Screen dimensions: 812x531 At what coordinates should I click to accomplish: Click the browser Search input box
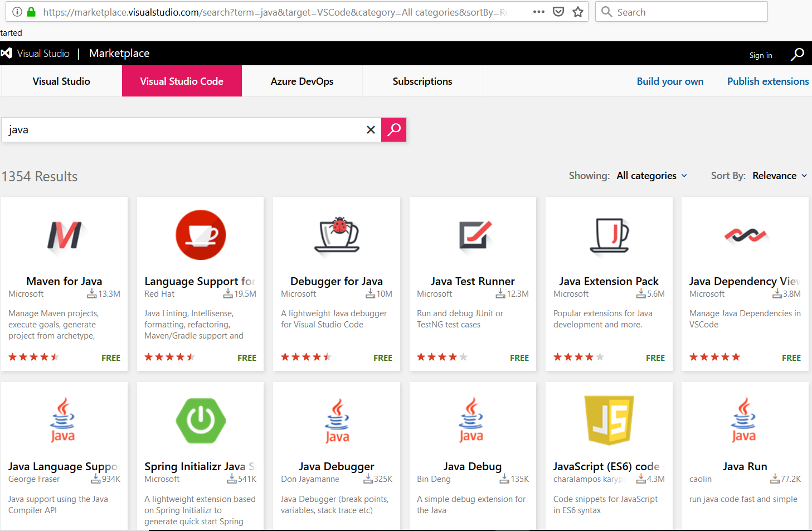point(682,12)
